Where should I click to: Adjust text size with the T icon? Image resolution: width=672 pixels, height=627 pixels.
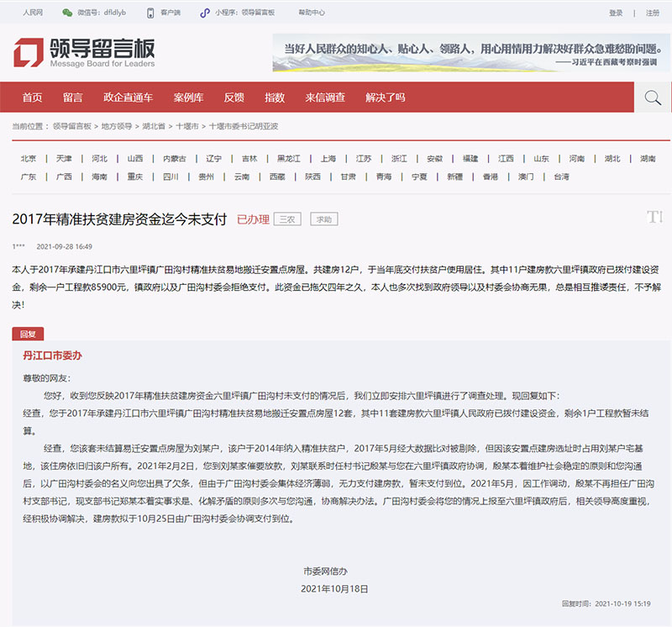[x=654, y=218]
